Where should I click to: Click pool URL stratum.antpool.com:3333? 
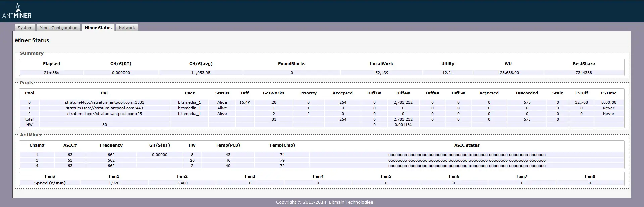105,102
